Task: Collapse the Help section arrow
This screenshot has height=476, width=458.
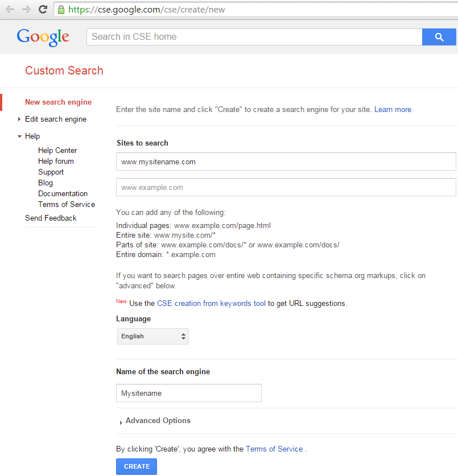Action: pyautogui.click(x=19, y=136)
